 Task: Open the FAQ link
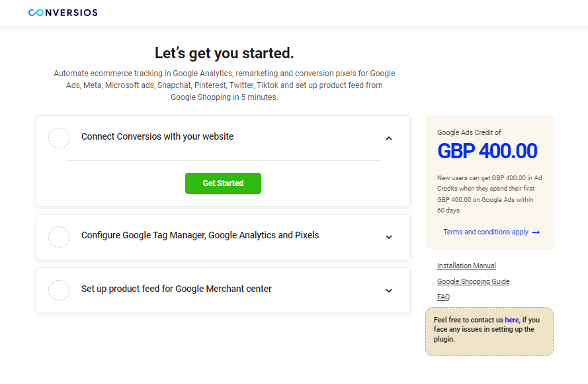[443, 297]
